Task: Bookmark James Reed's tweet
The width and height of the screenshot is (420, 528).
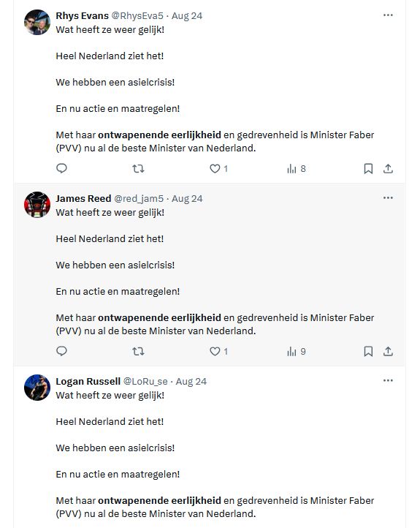Action: 368,351
